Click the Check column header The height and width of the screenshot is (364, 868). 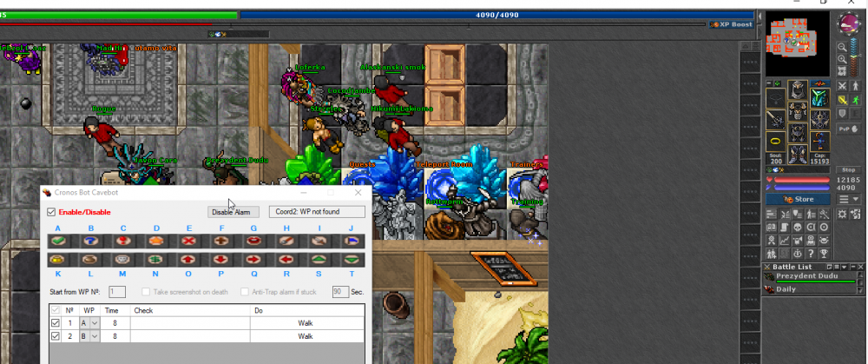pos(190,310)
